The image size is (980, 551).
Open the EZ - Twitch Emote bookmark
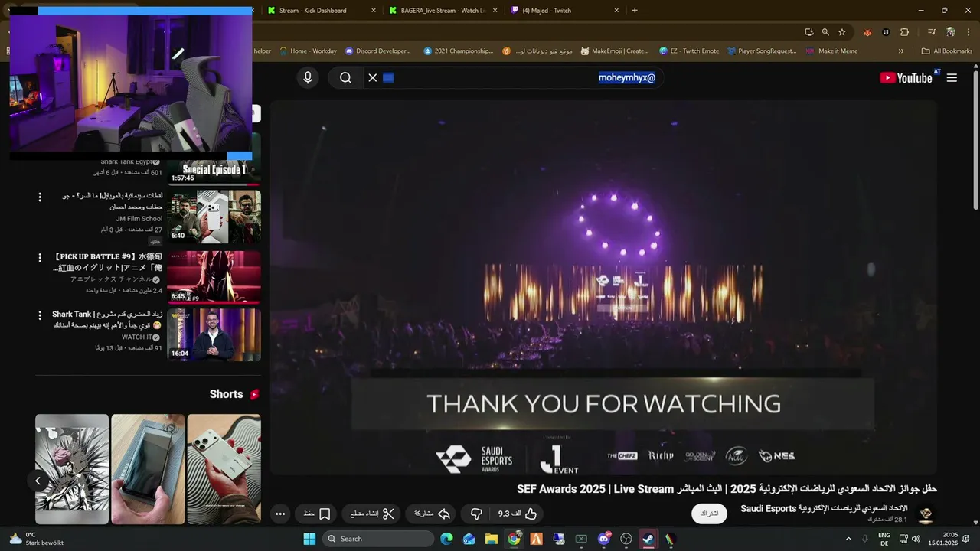click(x=689, y=51)
